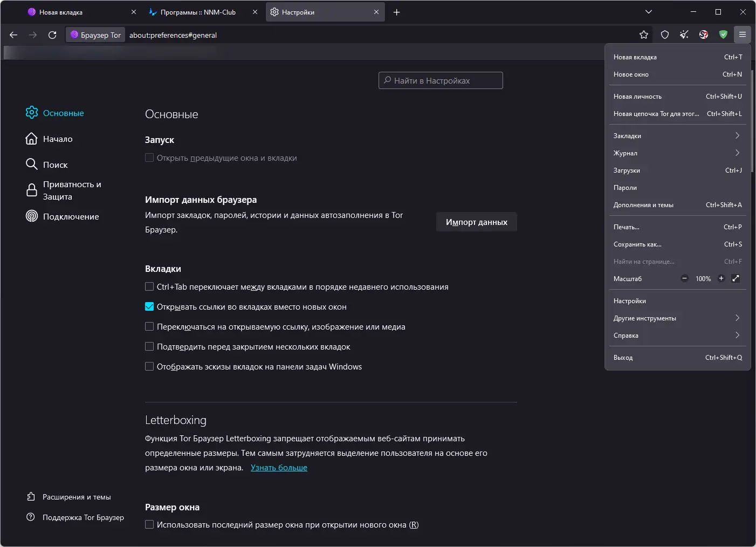This screenshot has width=756, height=547.
Task: Select Загрузки in the application menu
Action: click(627, 170)
